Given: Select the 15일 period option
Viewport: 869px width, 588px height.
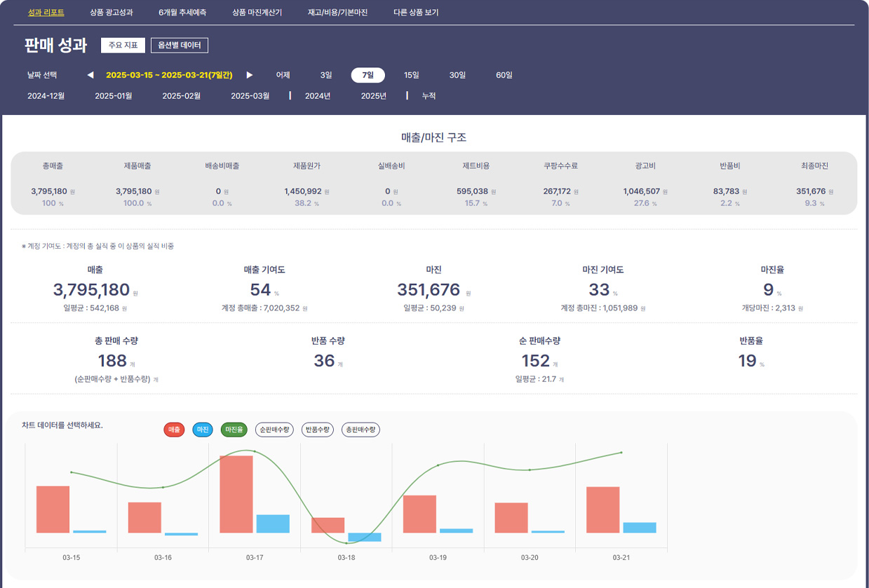Looking at the screenshot, I should pyautogui.click(x=412, y=75).
